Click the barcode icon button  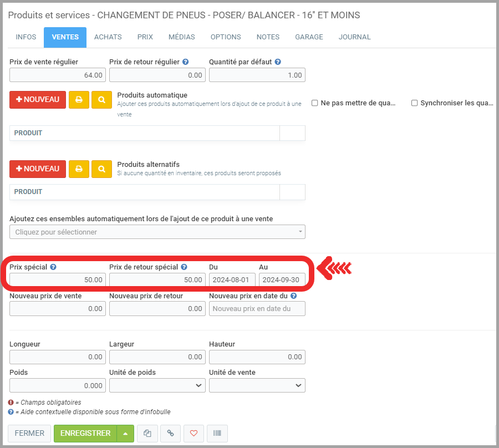click(217, 434)
